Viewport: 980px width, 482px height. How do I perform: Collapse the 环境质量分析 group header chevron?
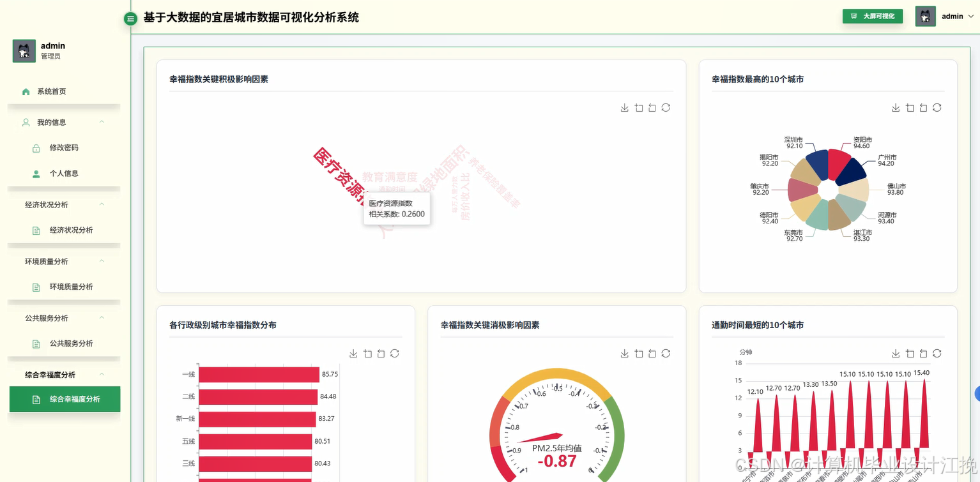click(x=102, y=261)
